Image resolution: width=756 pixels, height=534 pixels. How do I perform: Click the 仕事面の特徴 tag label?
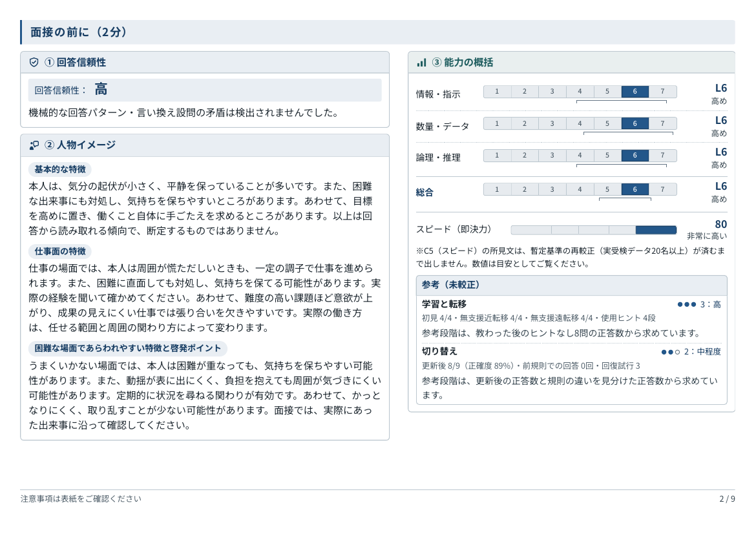60,251
